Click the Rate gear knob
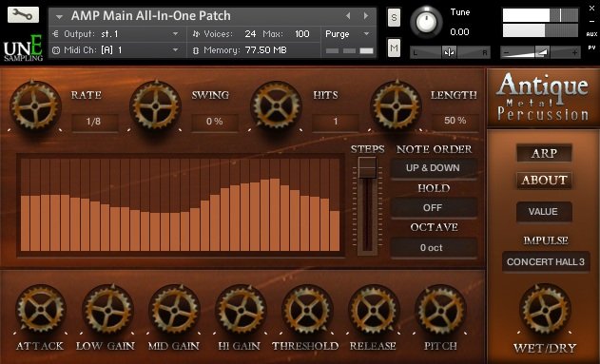 (35, 105)
